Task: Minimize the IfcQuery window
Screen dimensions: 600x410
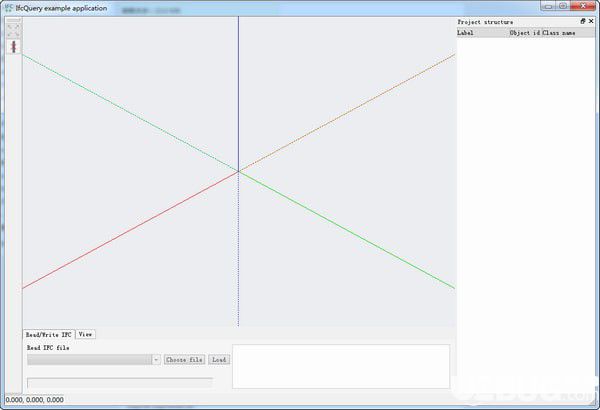Action: [548, 6]
